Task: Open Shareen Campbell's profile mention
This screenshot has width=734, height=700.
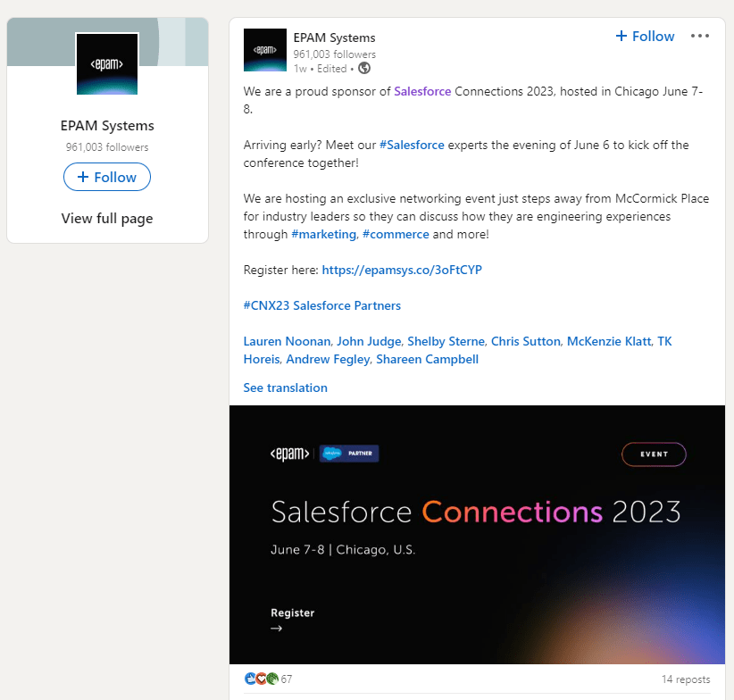Action: click(428, 359)
